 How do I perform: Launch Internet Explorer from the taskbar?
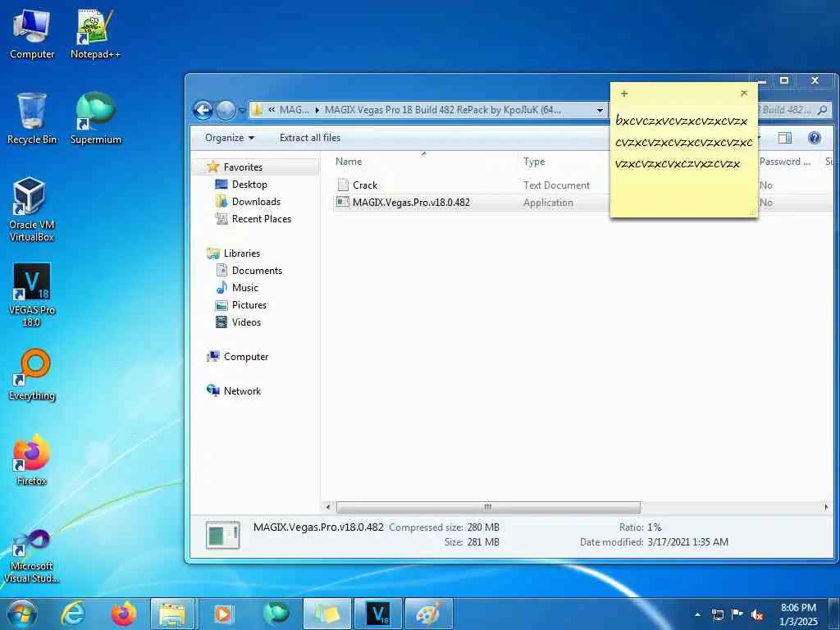73,614
